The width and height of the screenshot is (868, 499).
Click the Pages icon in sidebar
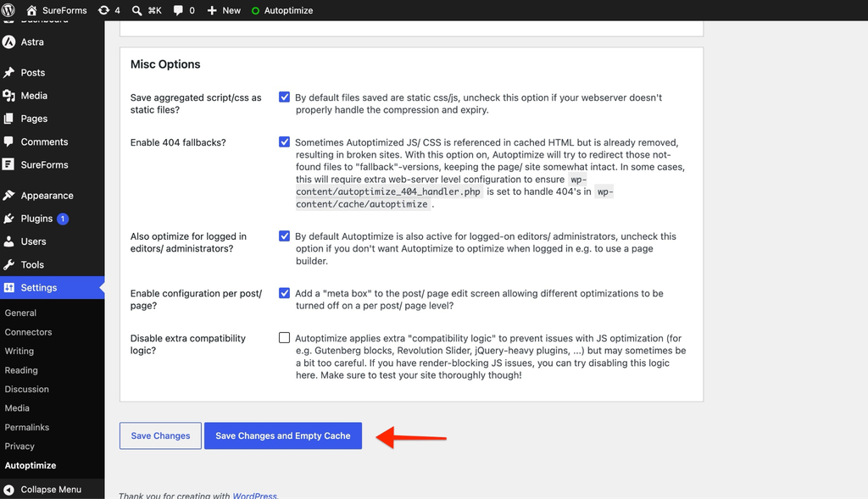8,119
